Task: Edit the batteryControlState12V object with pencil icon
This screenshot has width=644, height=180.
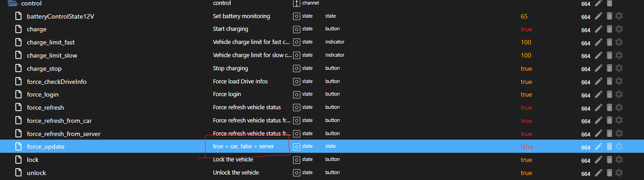Action: (x=599, y=16)
